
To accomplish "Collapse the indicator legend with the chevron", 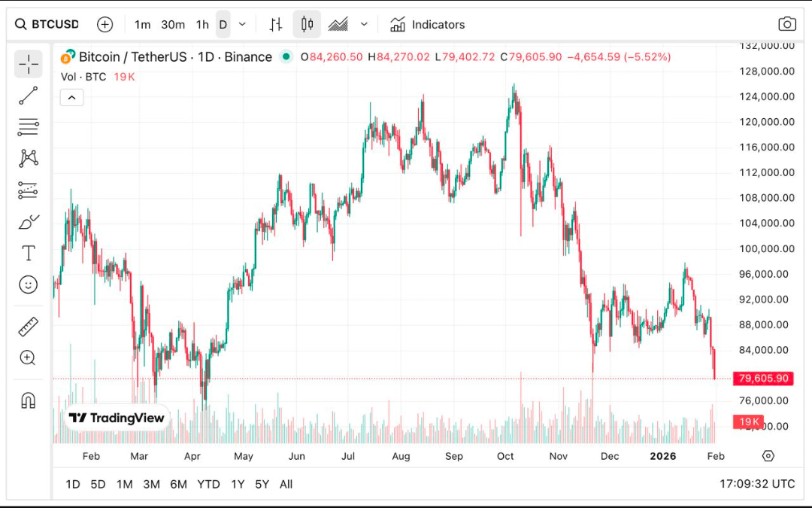I will [x=71, y=97].
